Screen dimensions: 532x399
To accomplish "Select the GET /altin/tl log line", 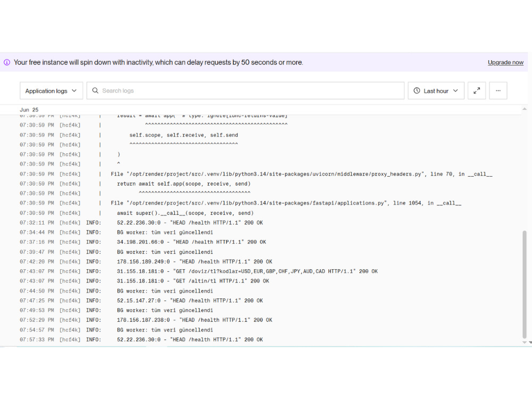I will pos(144,281).
